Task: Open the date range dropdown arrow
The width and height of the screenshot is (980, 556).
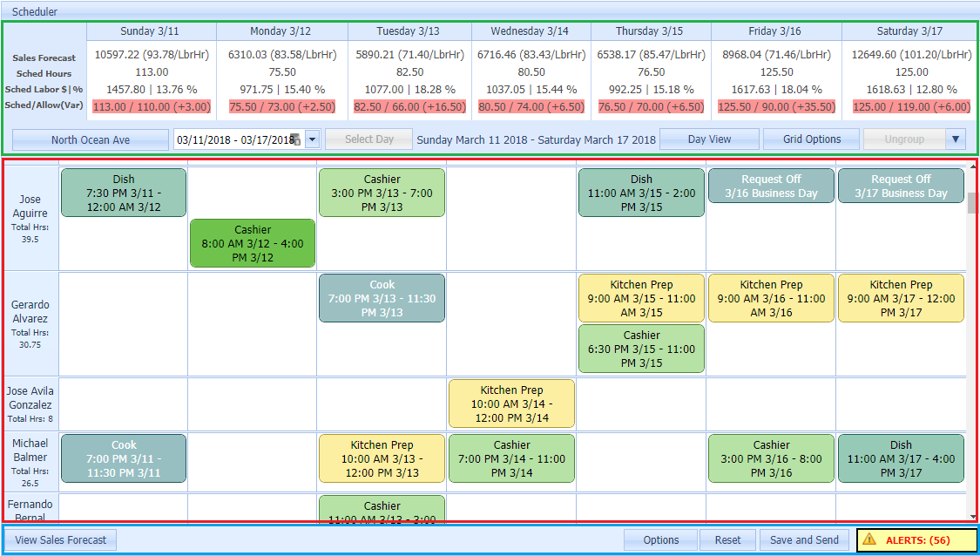Action: (x=313, y=139)
